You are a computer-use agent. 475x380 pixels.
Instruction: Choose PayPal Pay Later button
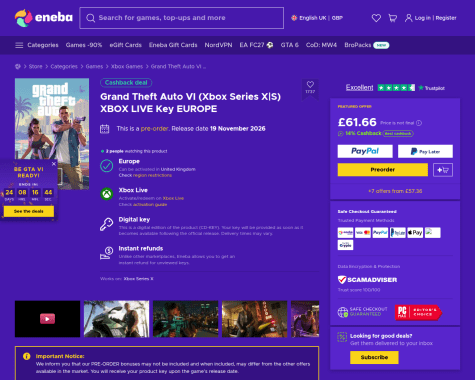coord(425,151)
